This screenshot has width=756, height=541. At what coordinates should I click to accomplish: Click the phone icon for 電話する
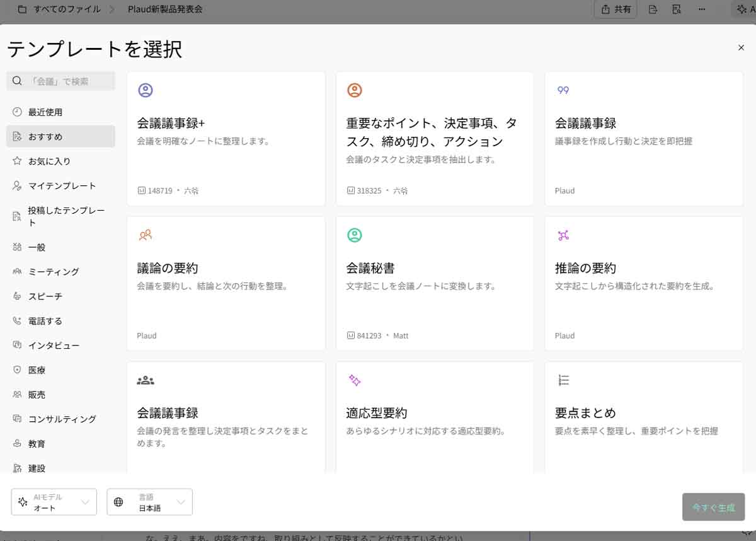(17, 321)
